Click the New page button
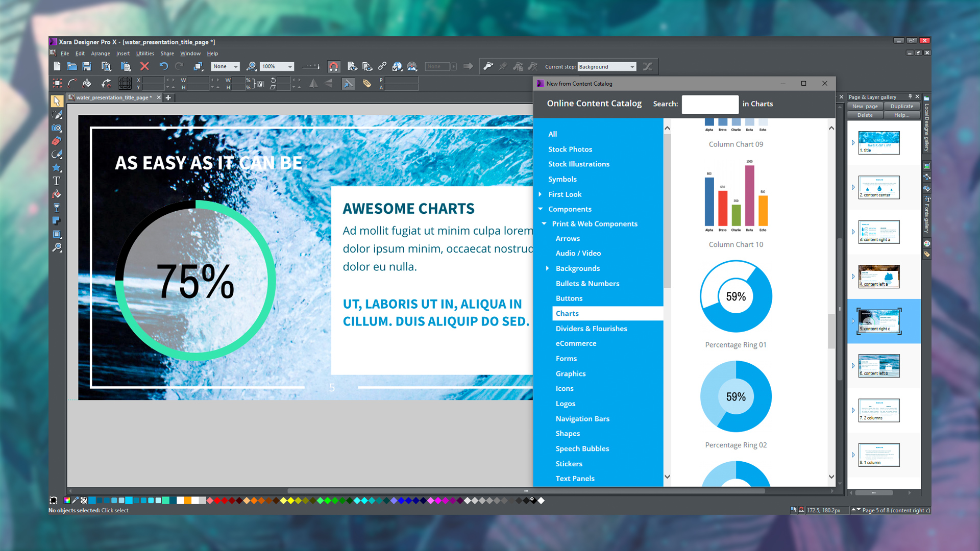 (865, 106)
